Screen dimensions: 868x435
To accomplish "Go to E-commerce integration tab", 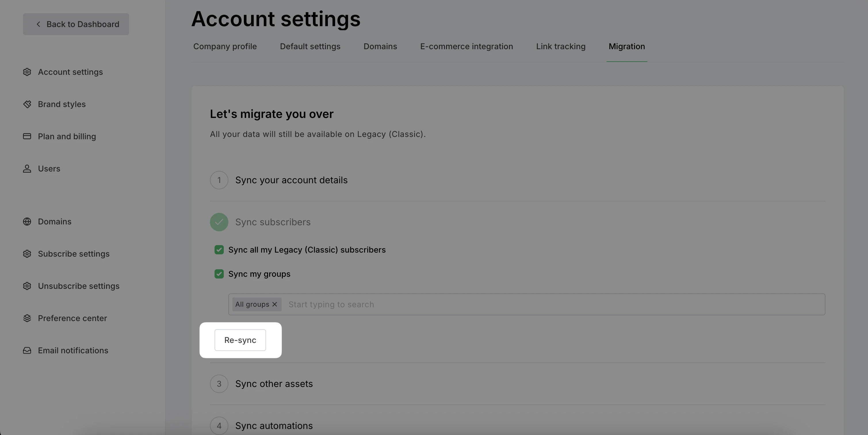I will [x=466, y=47].
